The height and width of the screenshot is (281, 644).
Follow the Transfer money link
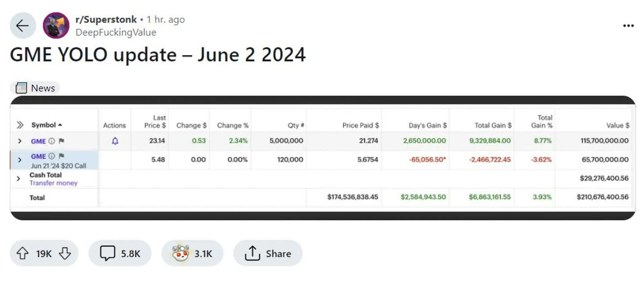point(54,183)
